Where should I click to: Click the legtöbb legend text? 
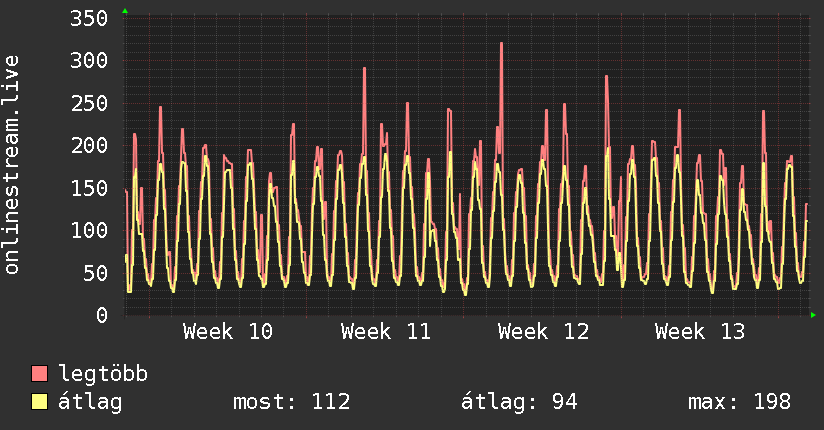point(104,375)
